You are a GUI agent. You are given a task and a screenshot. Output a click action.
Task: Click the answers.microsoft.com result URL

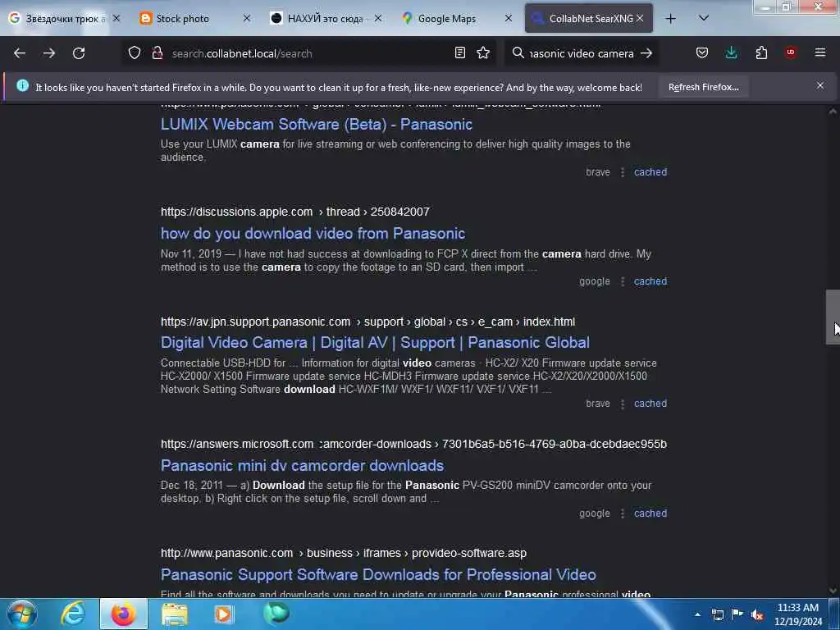click(413, 444)
